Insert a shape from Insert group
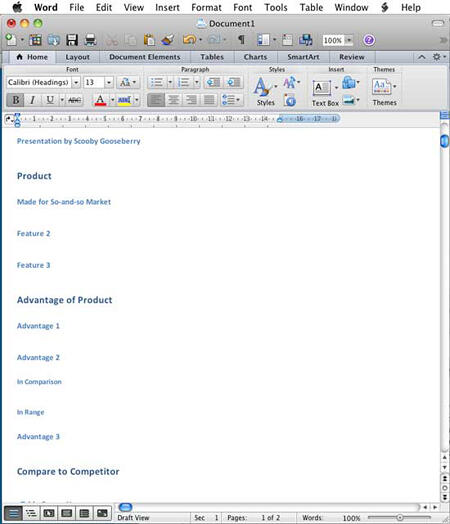The width and height of the screenshot is (450, 524). tap(349, 82)
